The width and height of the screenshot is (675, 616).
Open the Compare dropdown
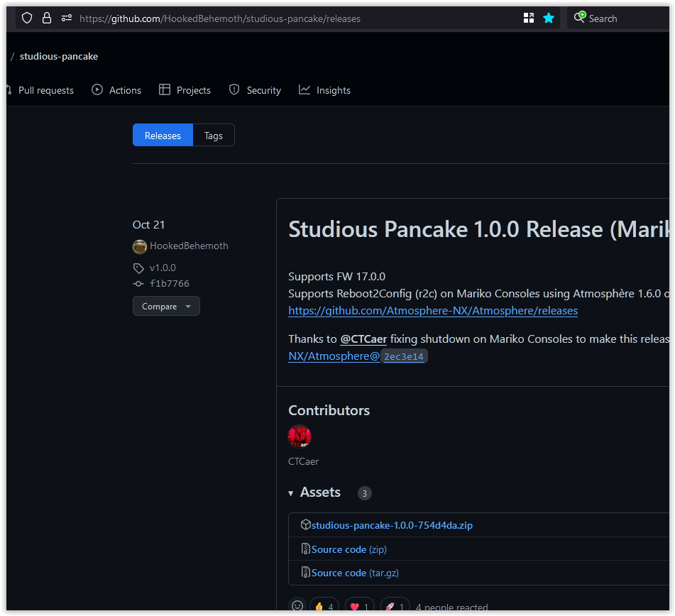pyautogui.click(x=166, y=306)
